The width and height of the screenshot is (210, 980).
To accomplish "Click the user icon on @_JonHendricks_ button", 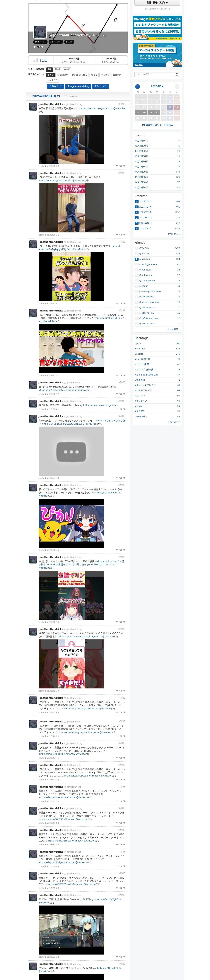I will 68,86.
